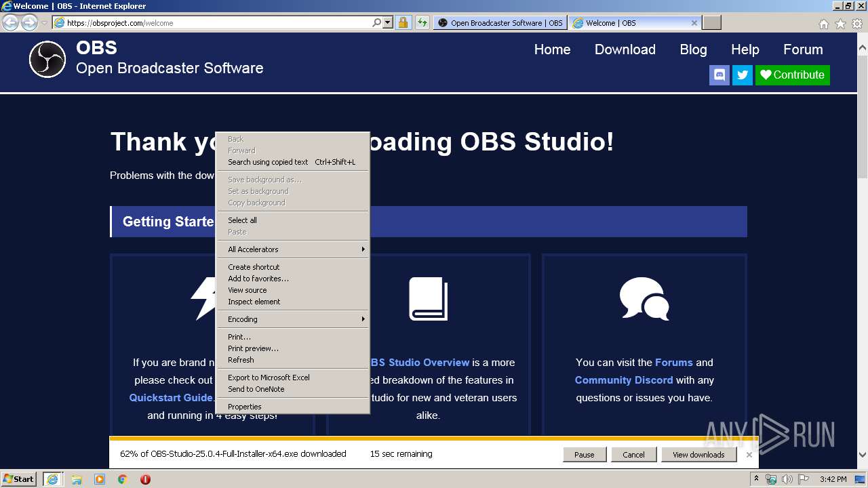Screen dimensions: 868x488
Task: Switch to Open Broadcaster Software tab
Action: click(x=500, y=23)
